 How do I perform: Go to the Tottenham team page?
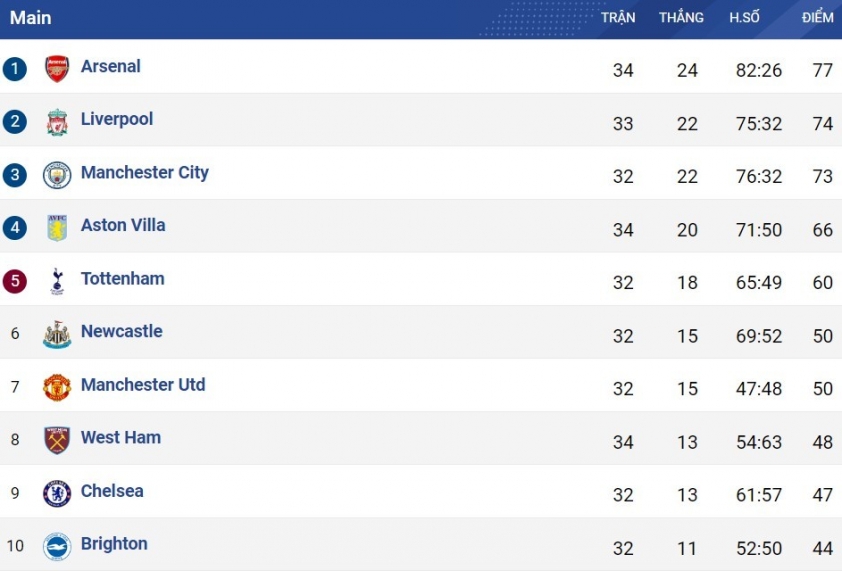[122, 278]
